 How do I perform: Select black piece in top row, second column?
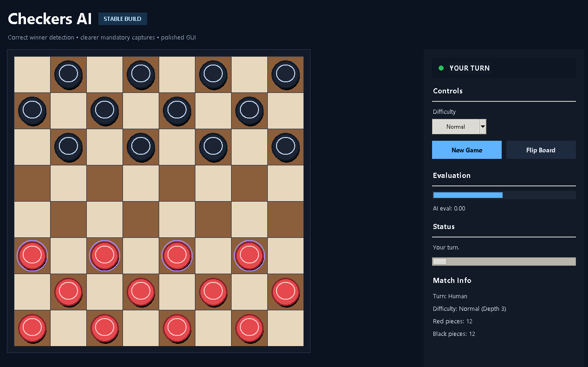click(69, 74)
